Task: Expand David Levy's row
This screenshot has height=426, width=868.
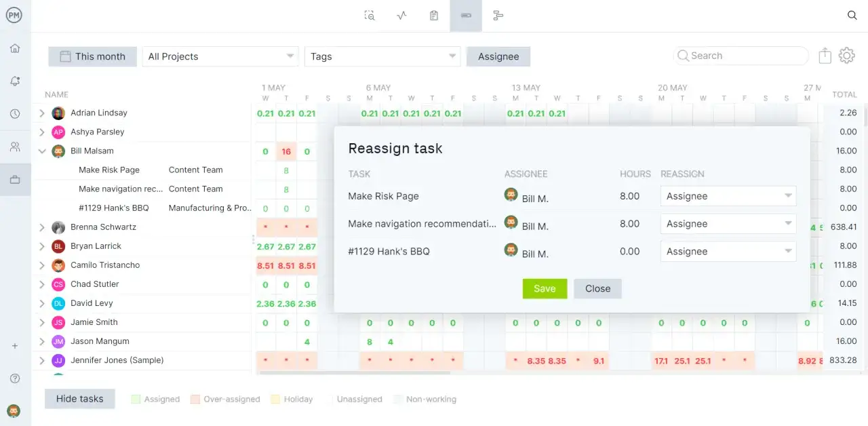Action: point(42,303)
